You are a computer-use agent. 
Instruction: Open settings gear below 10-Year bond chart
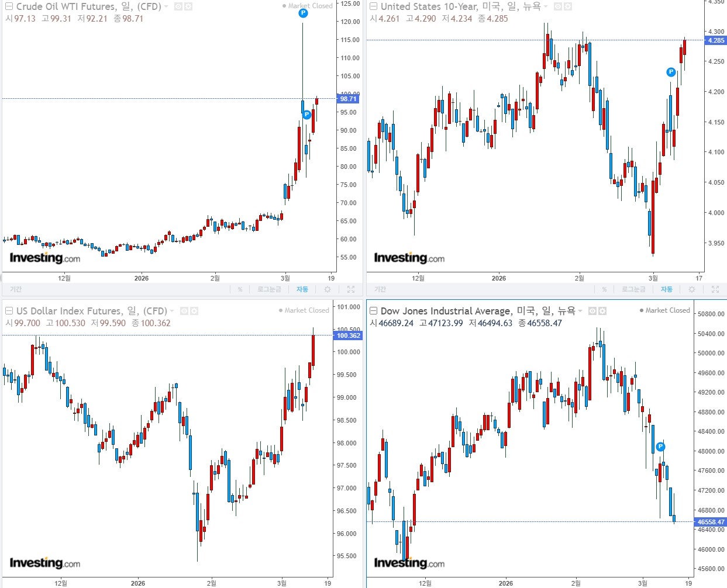tap(692, 289)
